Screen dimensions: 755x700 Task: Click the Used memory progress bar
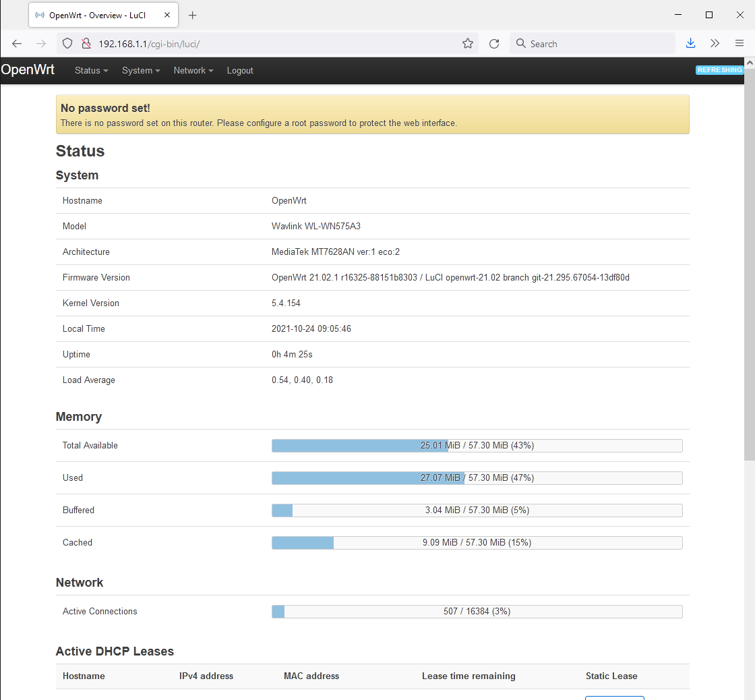(477, 478)
